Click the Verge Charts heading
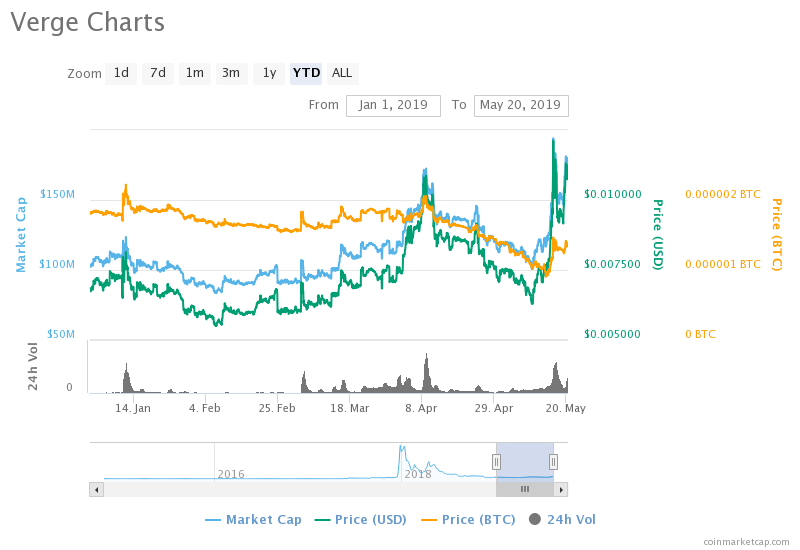 click(x=87, y=22)
